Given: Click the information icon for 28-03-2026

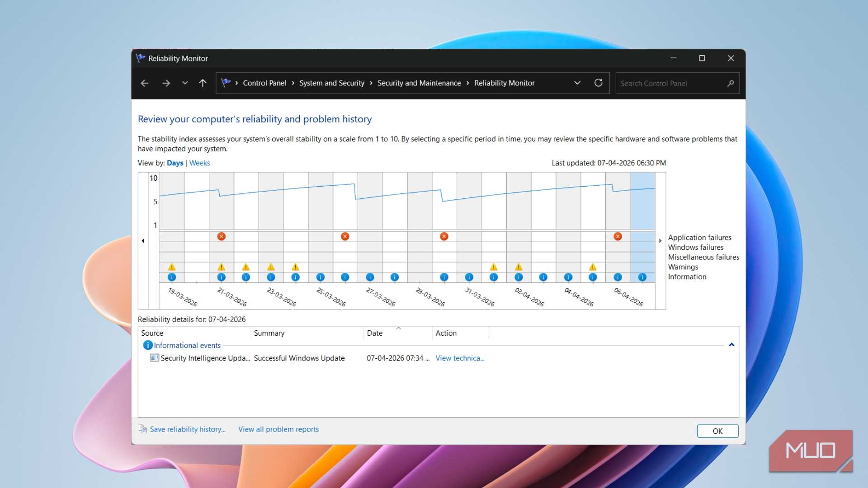Looking at the screenshot, I should point(395,277).
